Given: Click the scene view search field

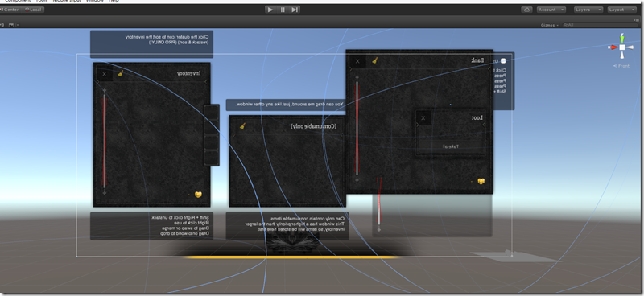Looking at the screenshot, I should click(x=601, y=25).
